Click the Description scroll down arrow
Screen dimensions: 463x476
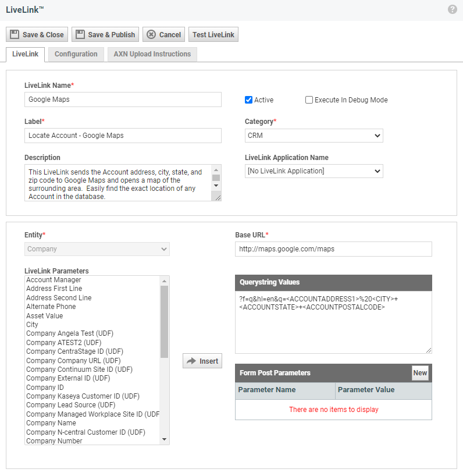[216, 186]
